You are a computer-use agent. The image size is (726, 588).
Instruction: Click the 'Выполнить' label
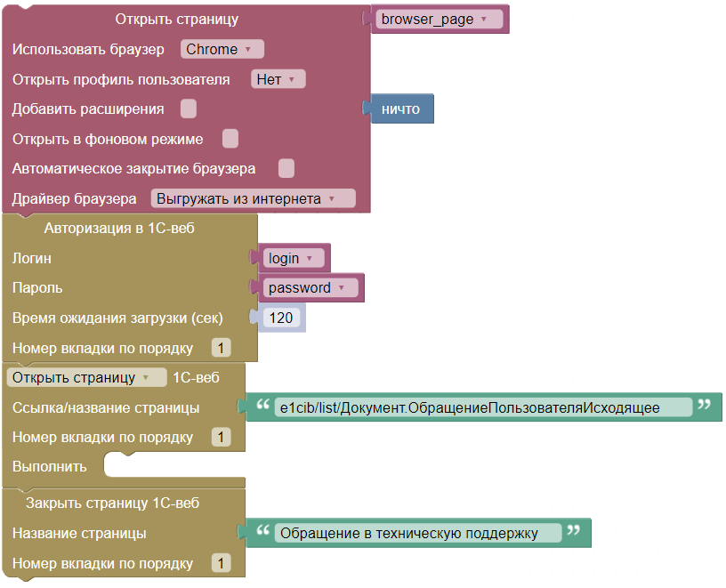tap(50, 467)
